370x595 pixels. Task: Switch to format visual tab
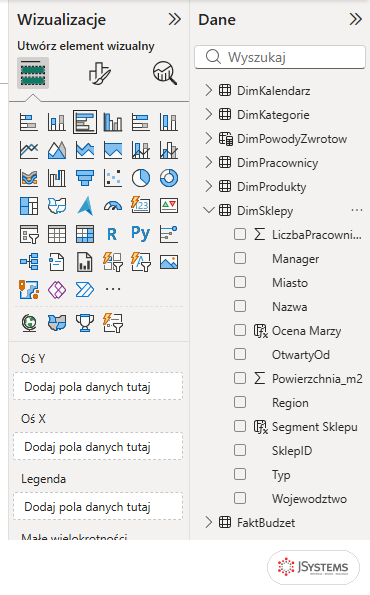[x=99, y=73]
